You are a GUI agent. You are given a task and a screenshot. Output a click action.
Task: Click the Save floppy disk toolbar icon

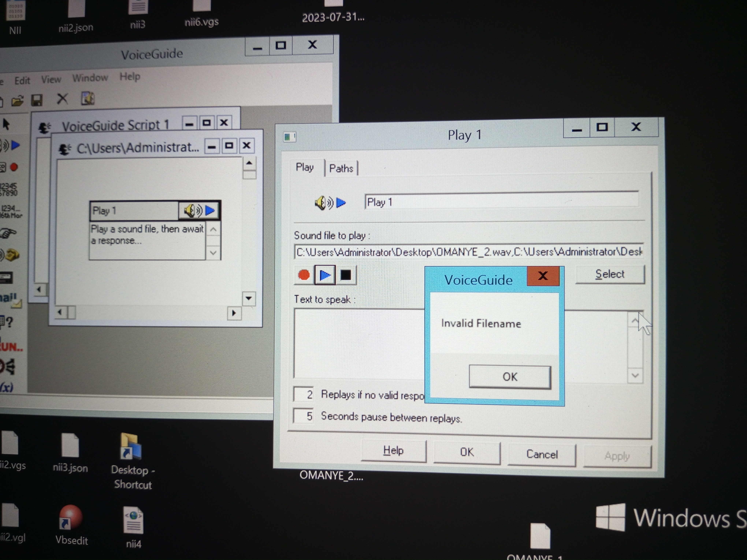tap(37, 100)
